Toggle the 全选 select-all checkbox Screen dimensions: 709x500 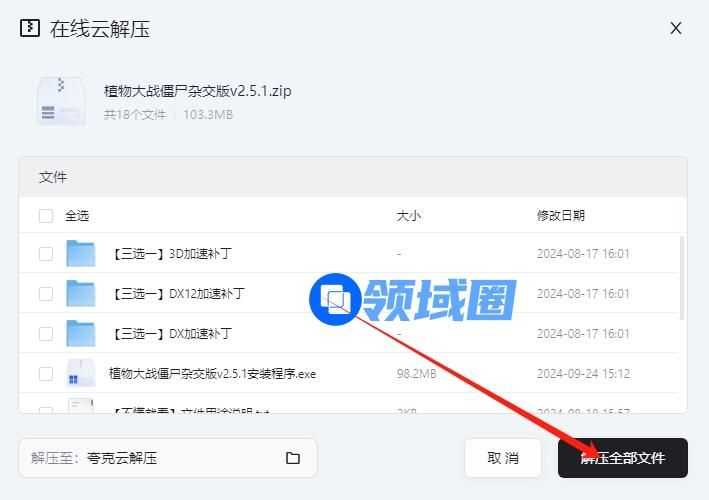tap(46, 215)
